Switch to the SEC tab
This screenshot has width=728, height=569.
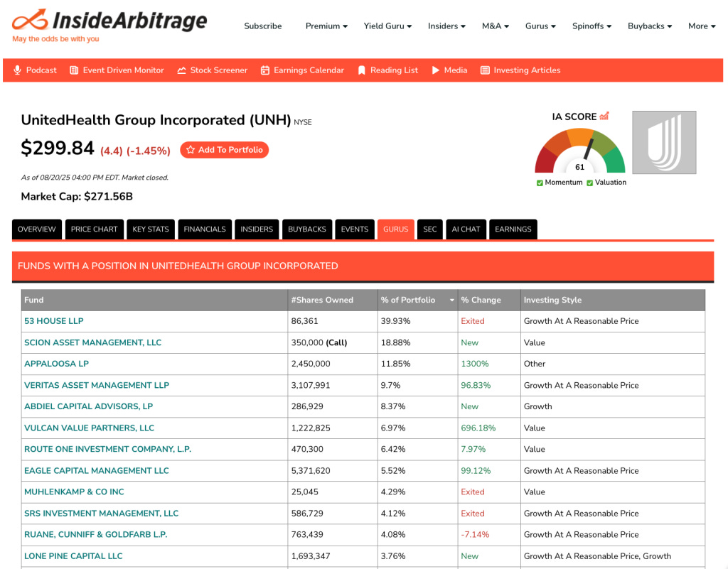pos(430,229)
